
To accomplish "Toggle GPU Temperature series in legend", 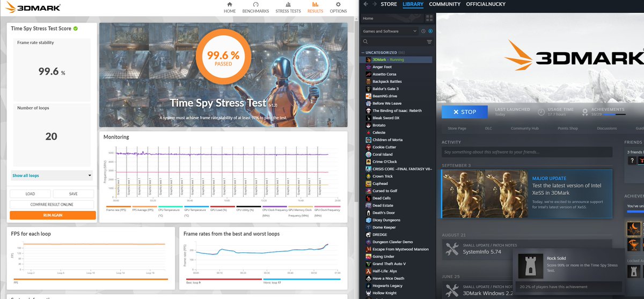I will pyautogui.click(x=196, y=212).
